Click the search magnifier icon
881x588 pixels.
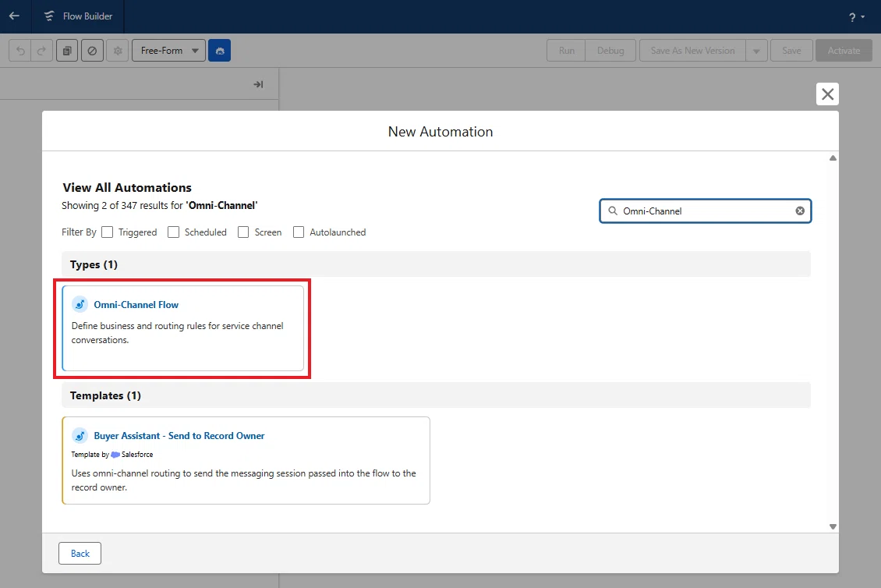tap(613, 211)
